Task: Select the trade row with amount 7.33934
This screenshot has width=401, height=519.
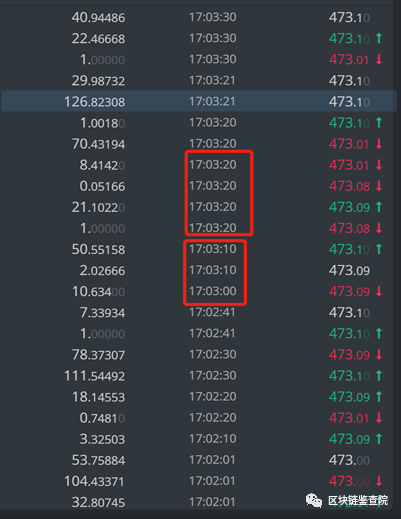Action: click(x=199, y=312)
